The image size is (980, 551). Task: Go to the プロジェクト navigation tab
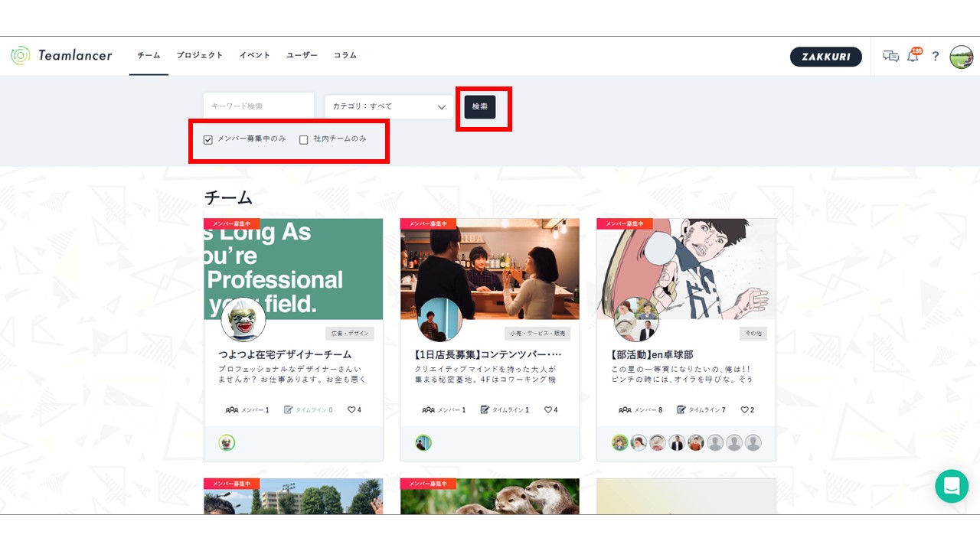click(x=200, y=56)
